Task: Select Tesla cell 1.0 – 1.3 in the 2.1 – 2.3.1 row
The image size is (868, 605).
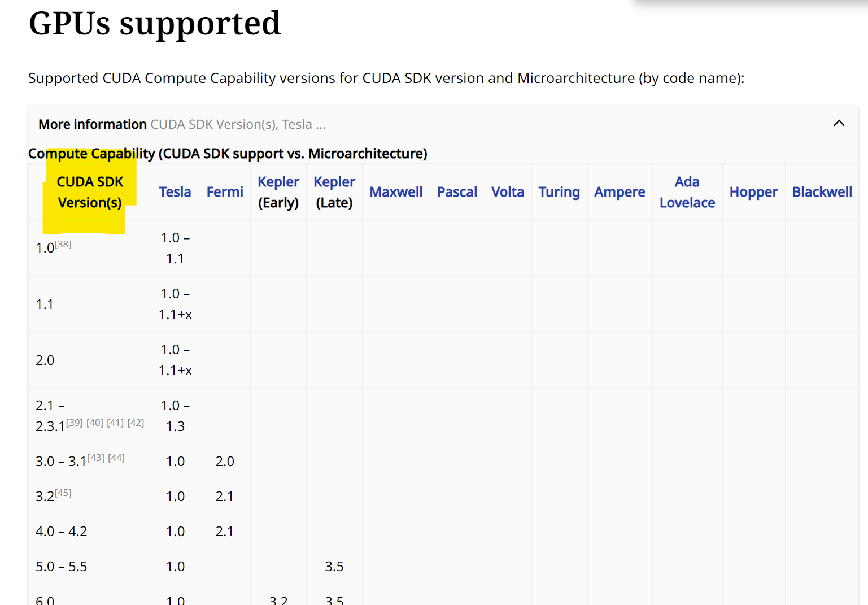Action: coord(175,416)
